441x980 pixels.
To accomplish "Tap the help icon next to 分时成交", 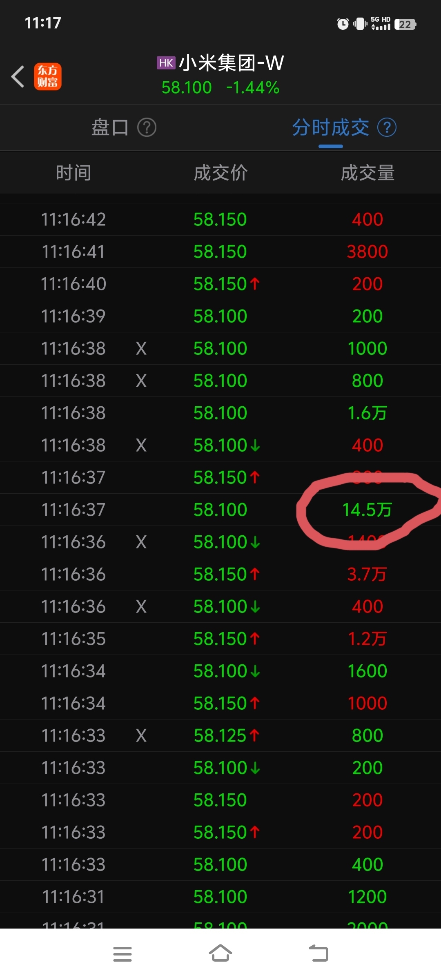I will (x=387, y=127).
